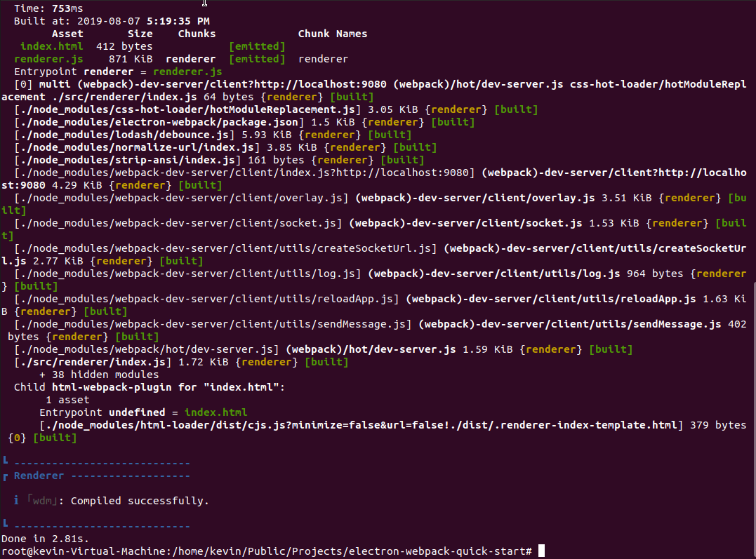The height and width of the screenshot is (559, 756).
Task: Click the block cursor after the shell prompt
Action: click(x=541, y=551)
